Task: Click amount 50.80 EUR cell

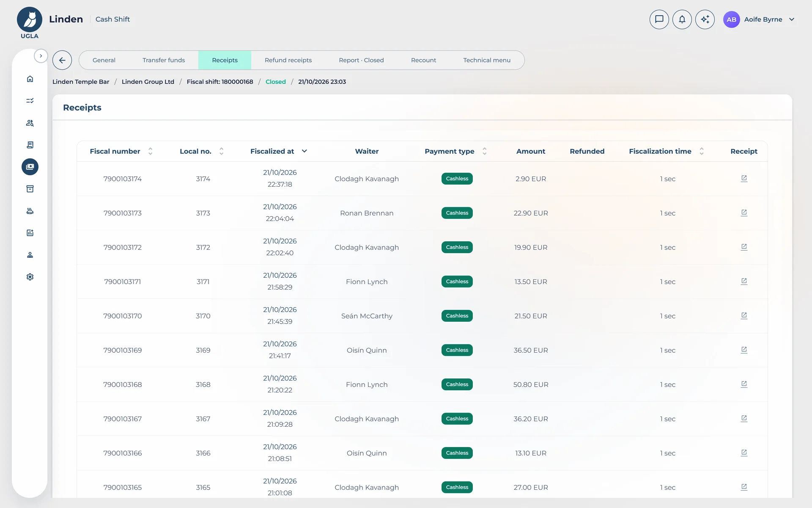Action: point(531,384)
